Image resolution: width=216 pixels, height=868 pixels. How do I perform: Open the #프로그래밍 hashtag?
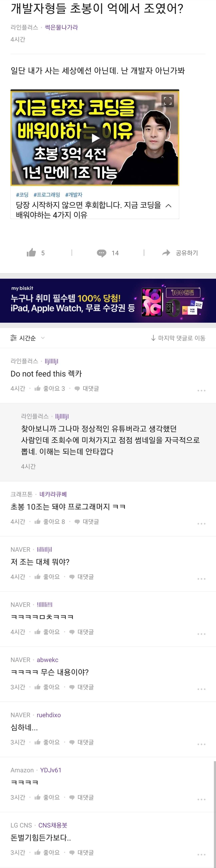click(x=47, y=195)
